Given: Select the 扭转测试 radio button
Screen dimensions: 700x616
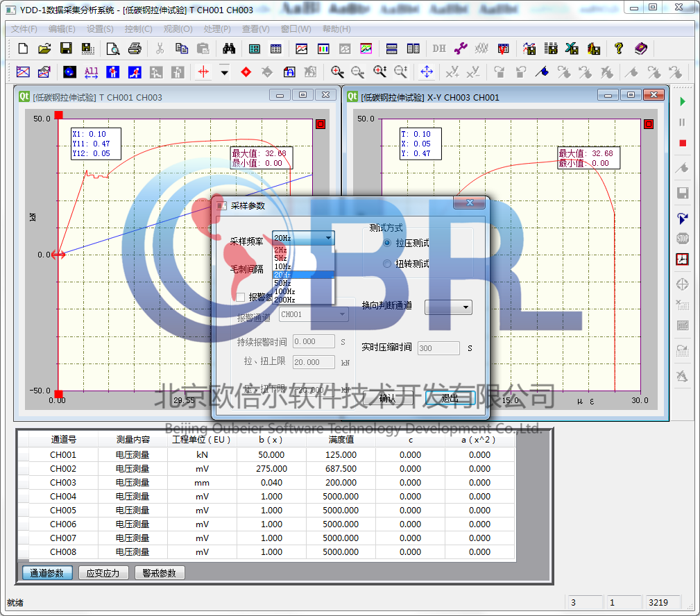Looking at the screenshot, I should pos(387,264).
